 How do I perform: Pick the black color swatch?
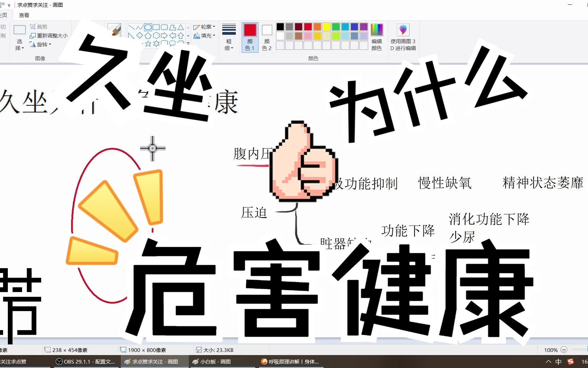(280, 27)
